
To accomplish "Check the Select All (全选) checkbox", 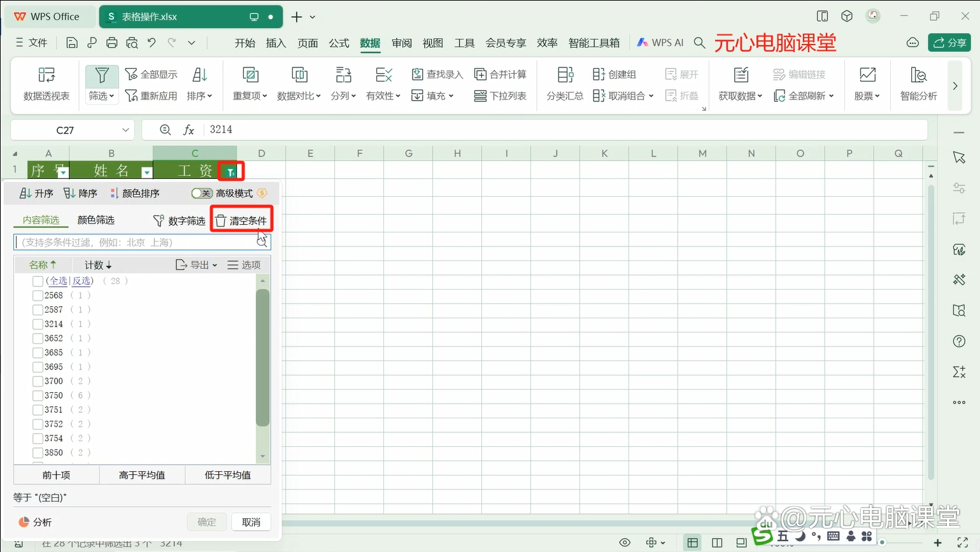I will [x=38, y=281].
